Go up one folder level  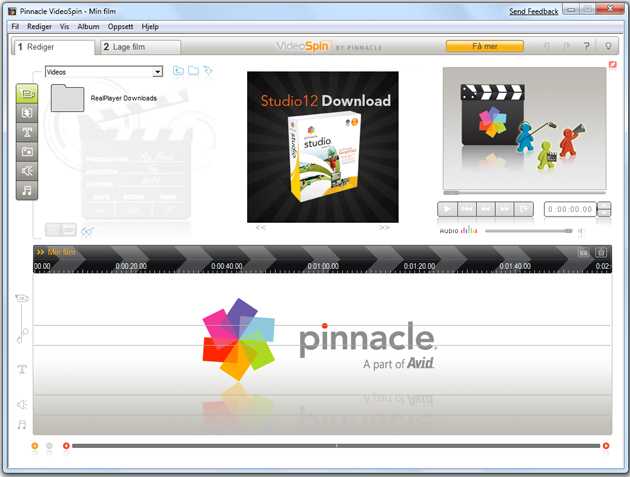(178, 71)
